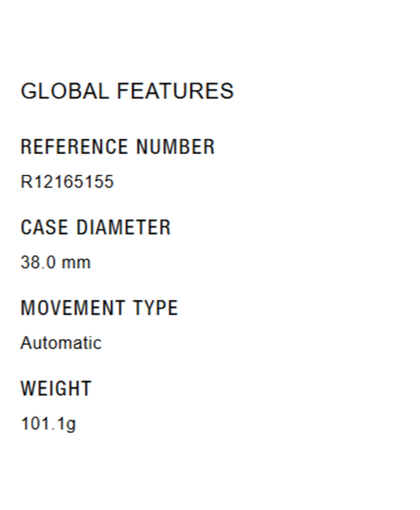
Task: Click the word DIAMETER in the label
Action: point(124,227)
